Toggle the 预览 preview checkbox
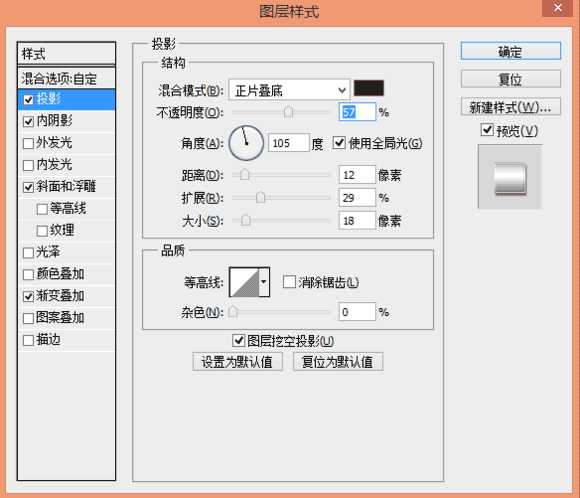This screenshot has height=498, width=580. (x=487, y=130)
